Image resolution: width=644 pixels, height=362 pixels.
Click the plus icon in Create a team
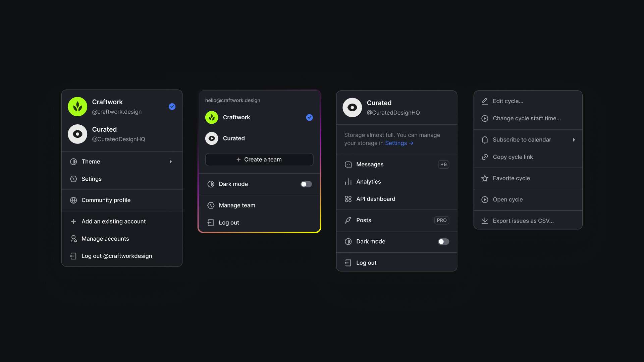[238, 160]
